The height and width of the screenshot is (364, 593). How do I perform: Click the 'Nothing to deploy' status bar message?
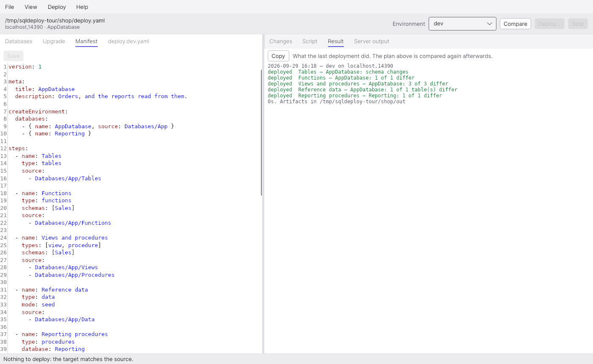pyautogui.click(x=68, y=359)
